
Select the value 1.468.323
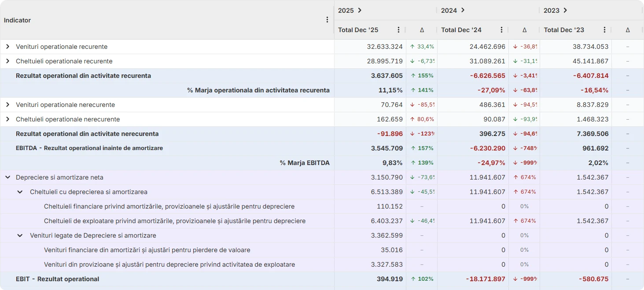(592, 119)
